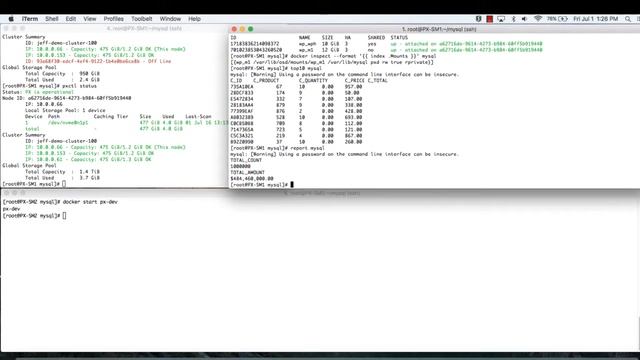Image resolution: width=640 pixels, height=360 pixels.
Task: Click the front window title root@PX-SM1:~/mysql (ssh)
Action: 439,29
